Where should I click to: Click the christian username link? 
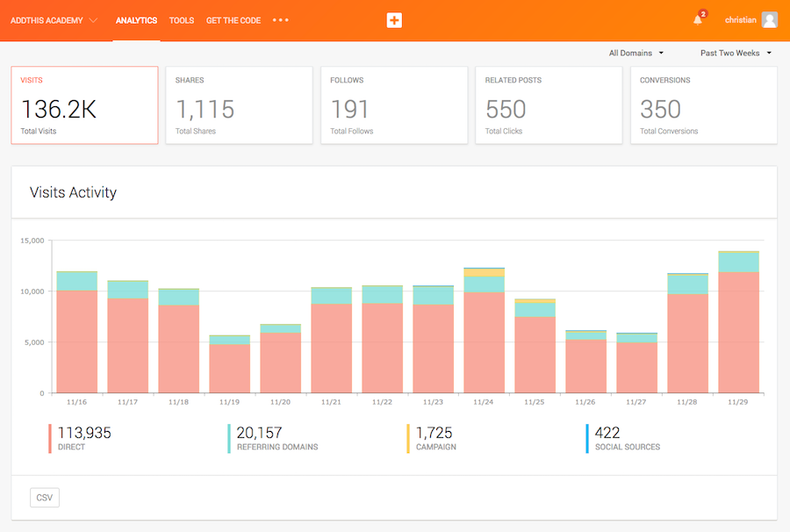(x=740, y=20)
